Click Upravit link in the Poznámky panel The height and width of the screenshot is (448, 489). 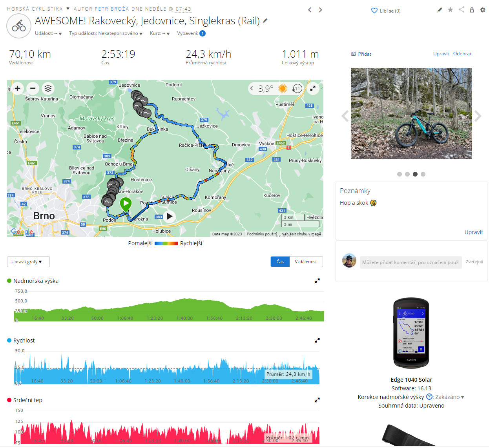[474, 232]
